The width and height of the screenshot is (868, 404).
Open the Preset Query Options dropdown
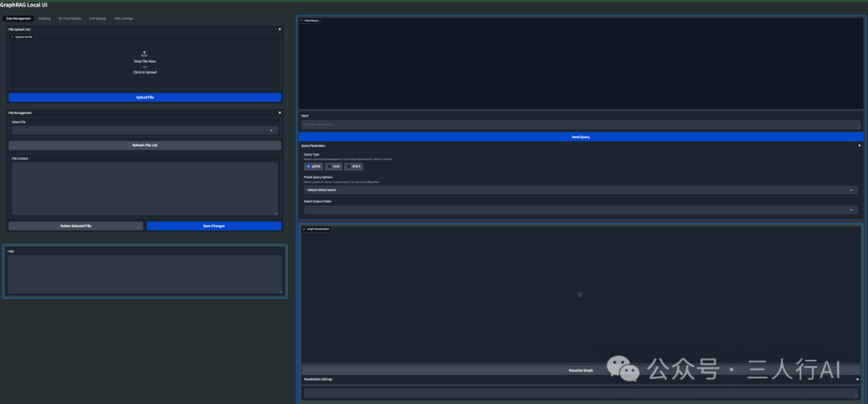click(581, 190)
